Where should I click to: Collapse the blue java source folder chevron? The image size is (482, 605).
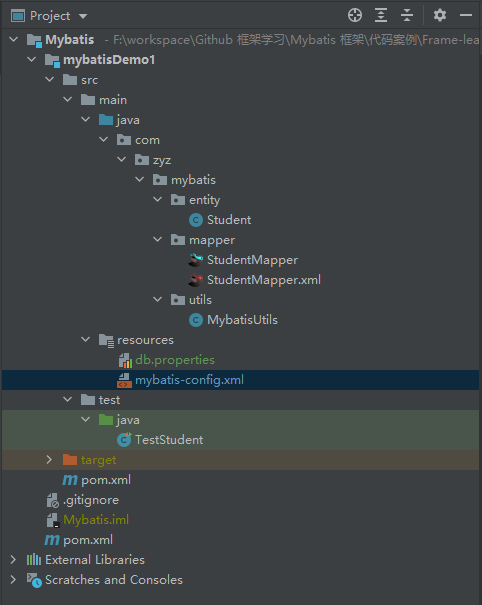pyautogui.click(x=86, y=120)
